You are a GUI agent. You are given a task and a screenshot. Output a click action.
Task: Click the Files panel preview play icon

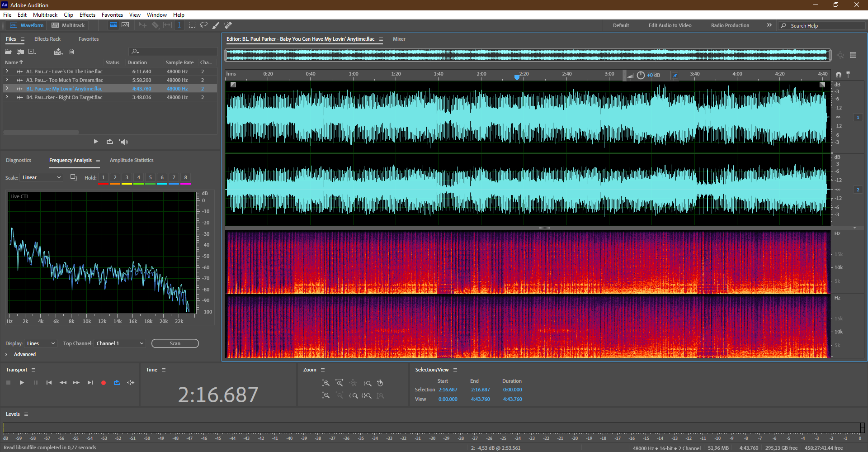(96, 142)
